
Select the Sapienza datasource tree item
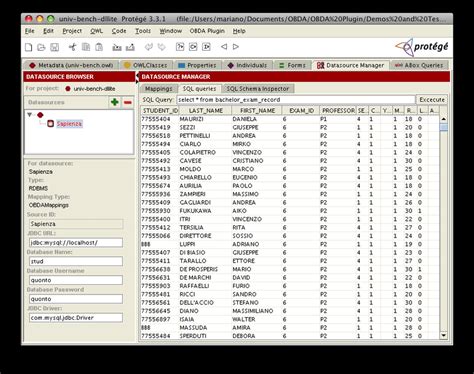click(69, 124)
